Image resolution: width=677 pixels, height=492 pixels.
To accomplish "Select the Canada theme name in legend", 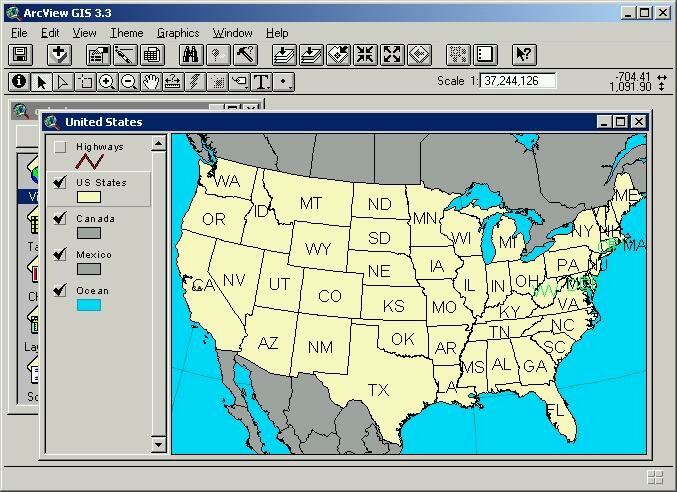I will click(95, 219).
